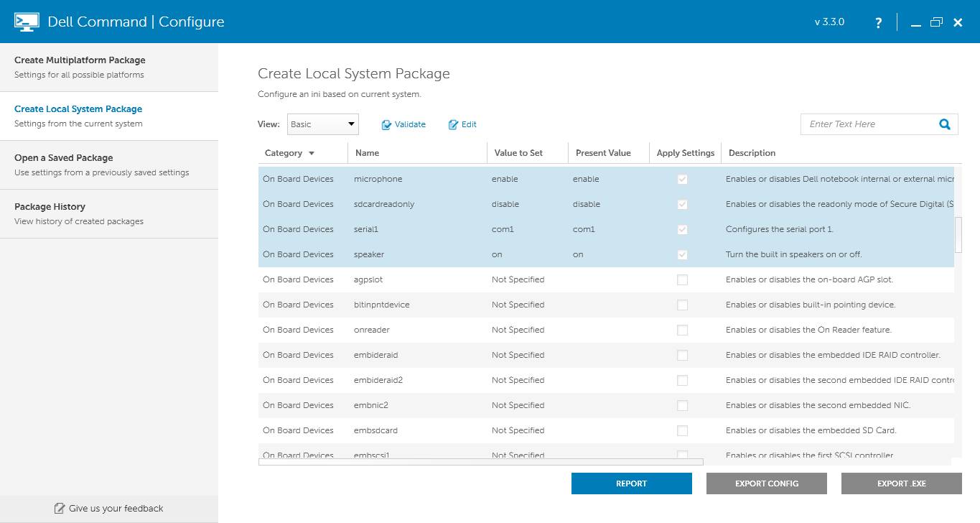
Task: Click 'Turn the built in speakers on or off' description
Action: pyautogui.click(x=794, y=255)
